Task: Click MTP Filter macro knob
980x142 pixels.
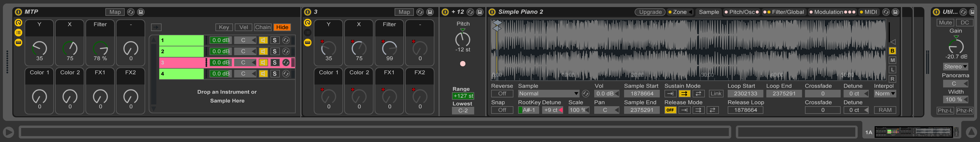Action: pyautogui.click(x=100, y=48)
